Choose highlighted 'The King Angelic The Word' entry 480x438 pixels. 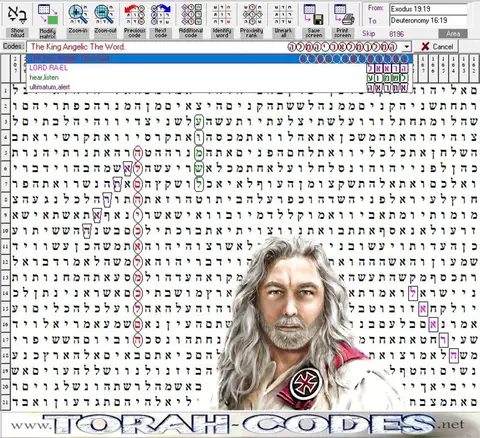(219, 58)
